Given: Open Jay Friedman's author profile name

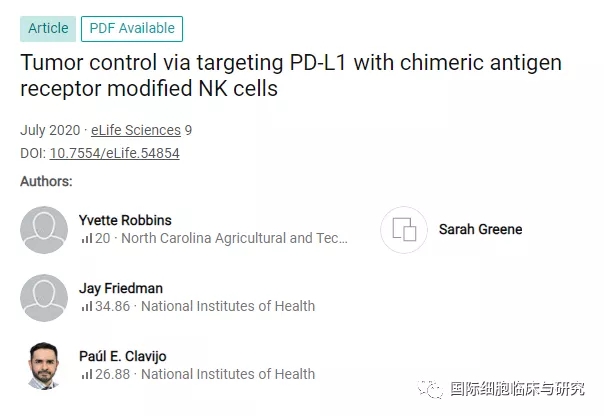Looking at the screenshot, I should point(120,288).
